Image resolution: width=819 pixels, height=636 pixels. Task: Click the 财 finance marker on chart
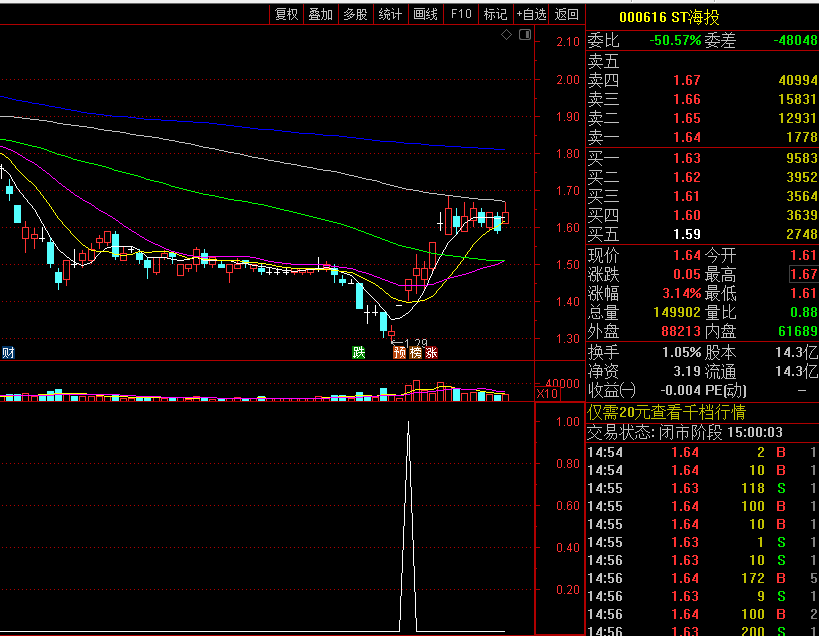coord(8,353)
